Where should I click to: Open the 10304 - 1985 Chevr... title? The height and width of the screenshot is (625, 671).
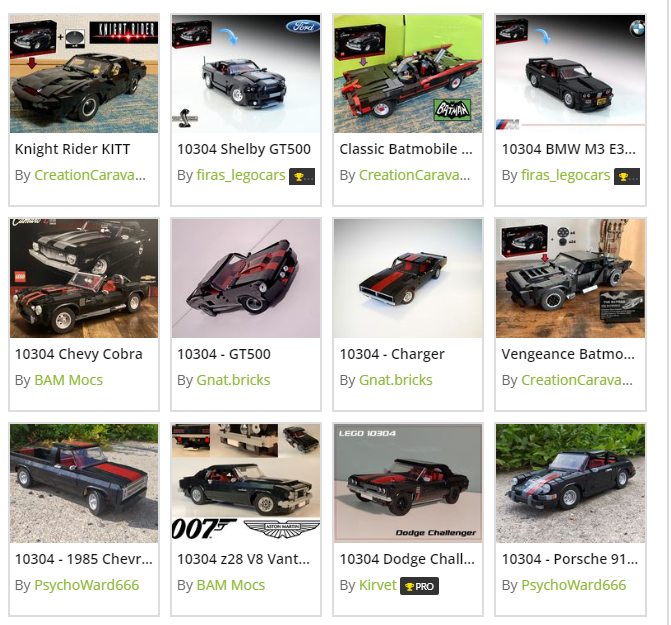(x=84, y=559)
